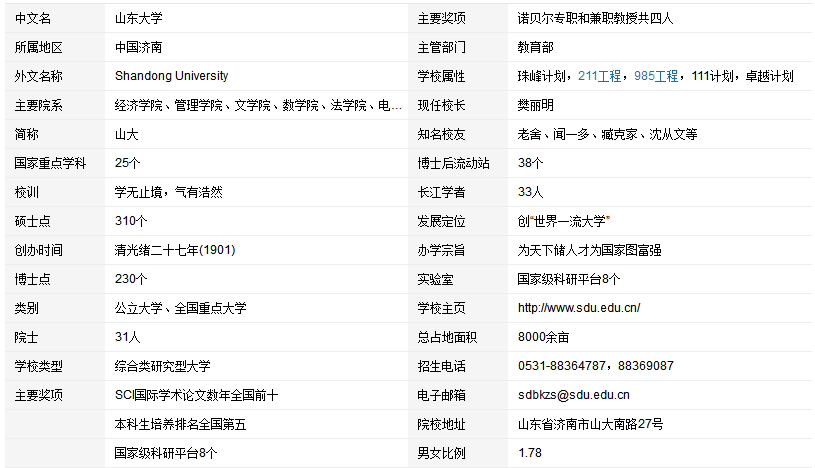Click the 办学宗旨 label

pyautogui.click(x=441, y=251)
